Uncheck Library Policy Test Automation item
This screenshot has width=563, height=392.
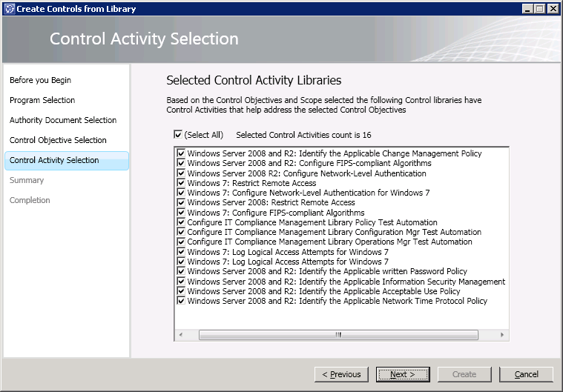181,222
